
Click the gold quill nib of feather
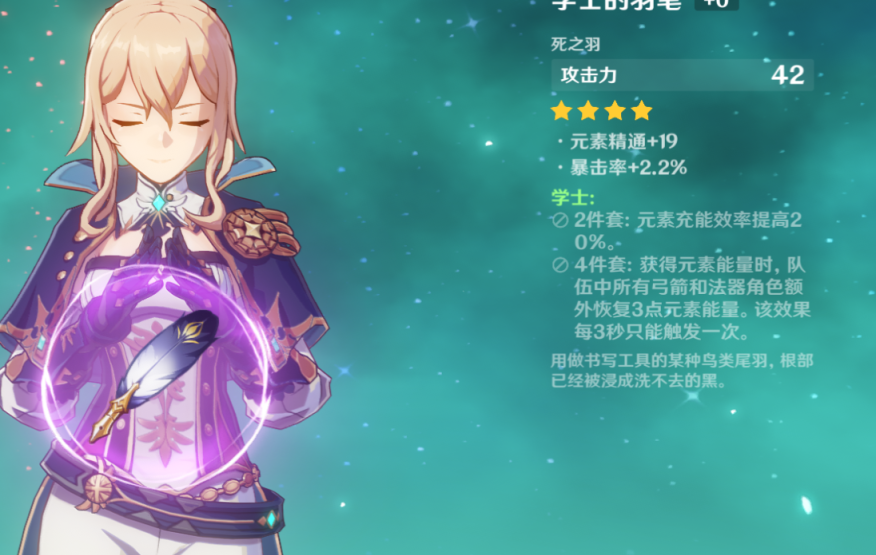pos(111,416)
